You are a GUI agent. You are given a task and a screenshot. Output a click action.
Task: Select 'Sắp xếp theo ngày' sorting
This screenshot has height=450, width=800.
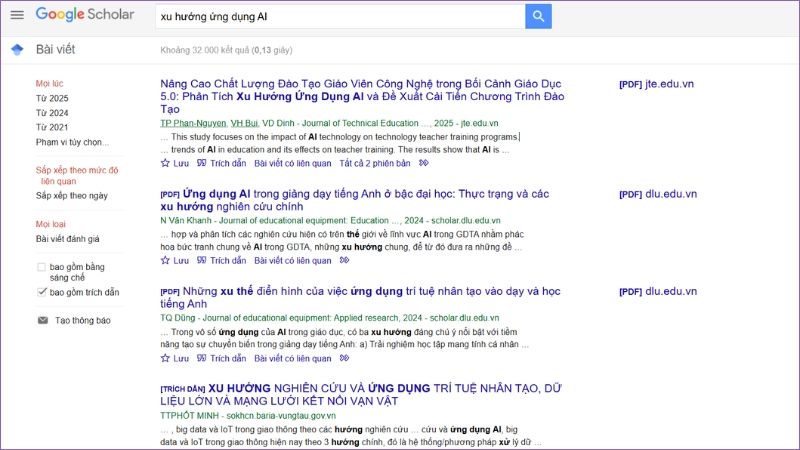point(72,195)
